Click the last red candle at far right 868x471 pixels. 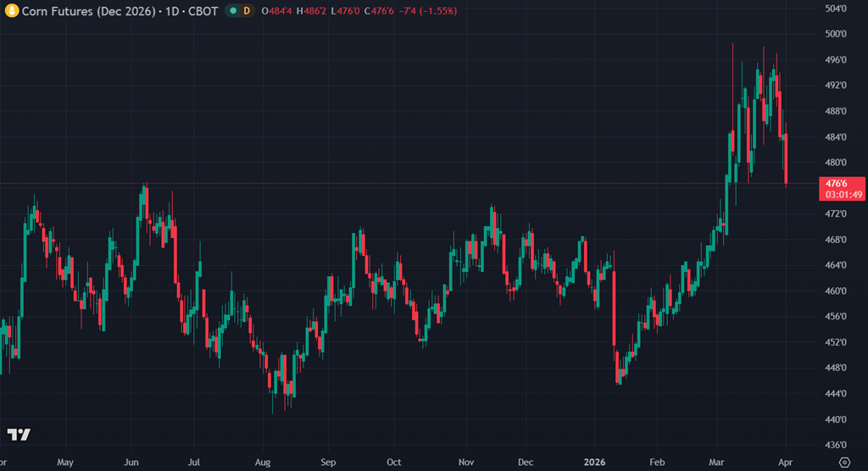787,158
